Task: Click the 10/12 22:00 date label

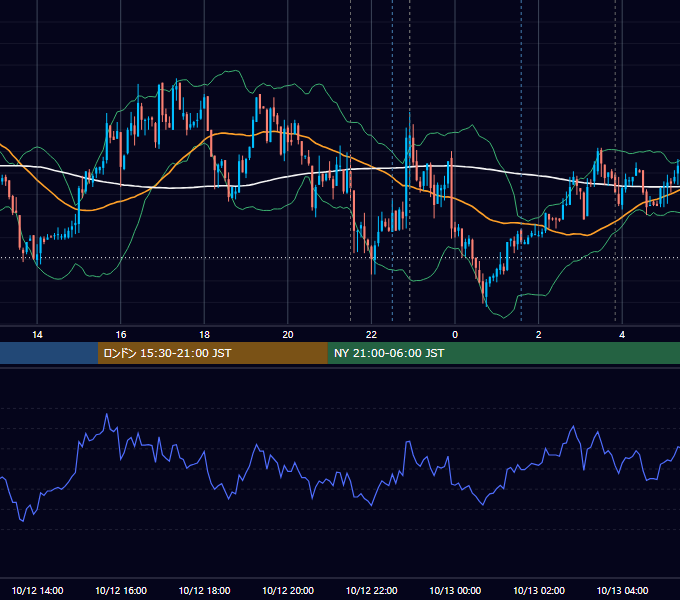Action: click(371, 590)
